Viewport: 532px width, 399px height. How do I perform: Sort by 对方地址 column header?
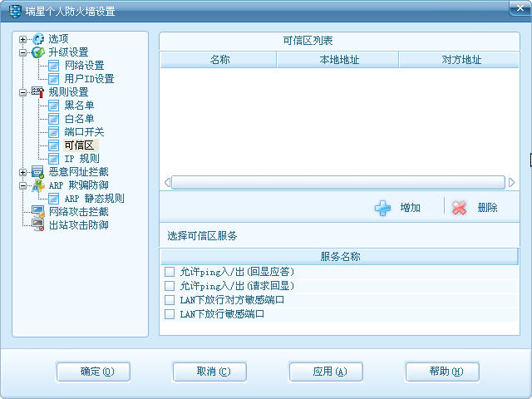click(x=459, y=60)
